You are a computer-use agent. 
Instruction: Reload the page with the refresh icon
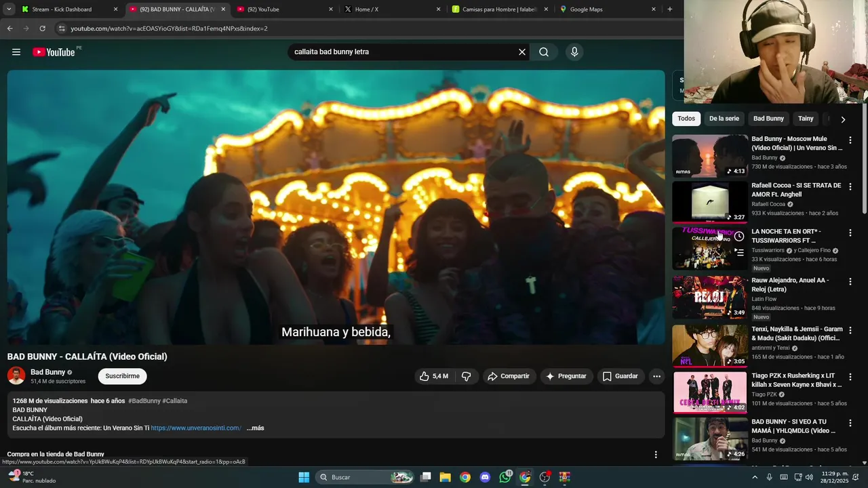[x=42, y=28]
